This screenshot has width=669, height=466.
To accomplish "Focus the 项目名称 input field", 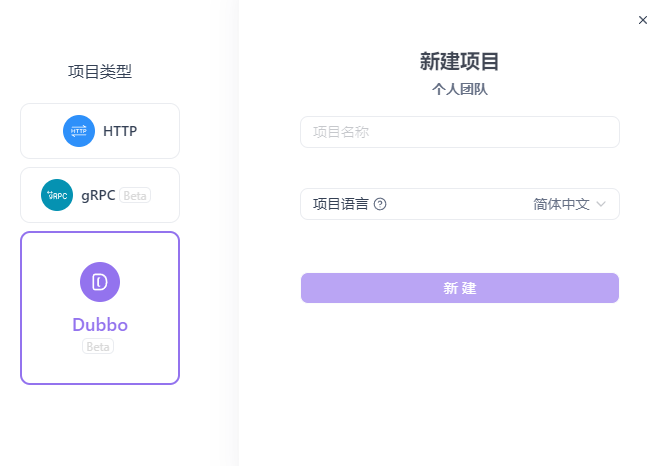I will tap(460, 132).
